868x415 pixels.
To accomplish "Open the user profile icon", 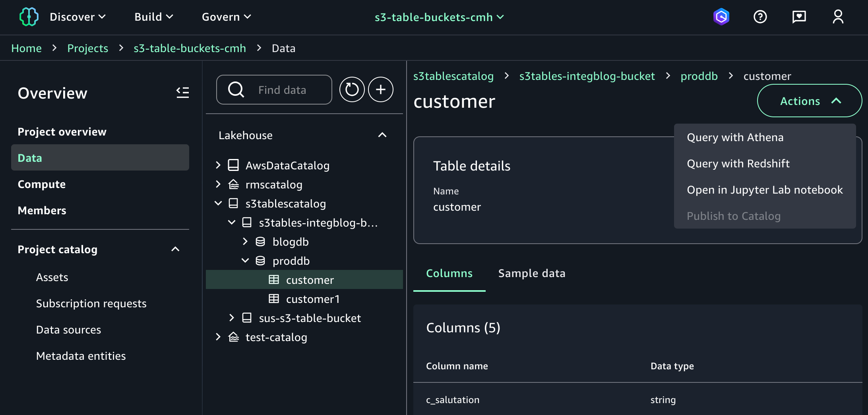I will [838, 17].
